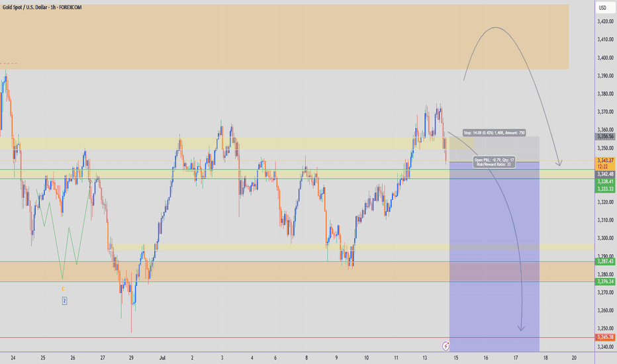The width and height of the screenshot is (617, 364).
Task: Click the 3,350.00 price scale value
Action: click(x=606, y=148)
